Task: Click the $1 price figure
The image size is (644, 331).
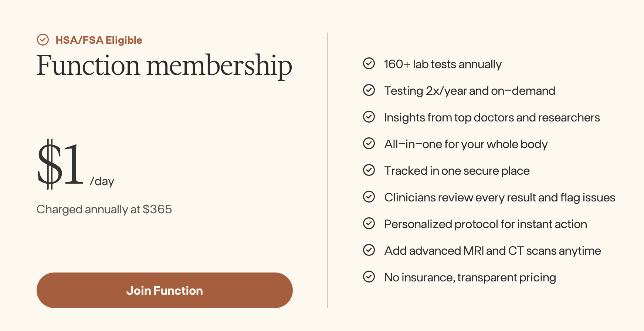Action: coord(60,164)
